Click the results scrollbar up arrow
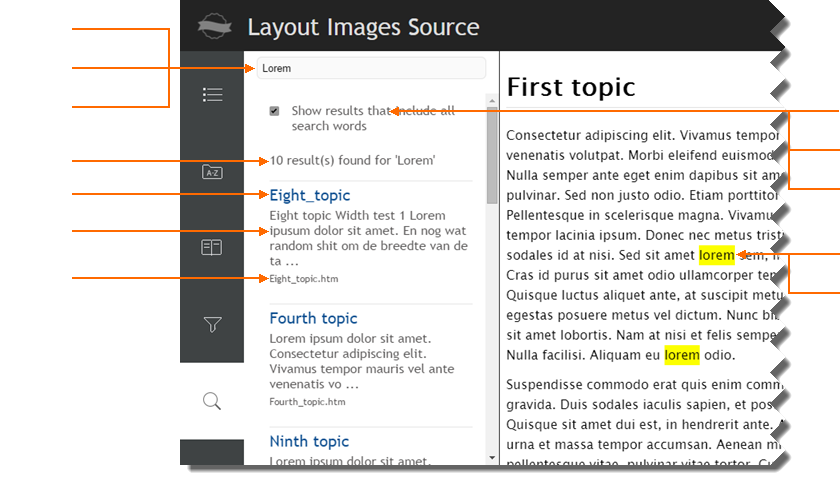The width and height of the screenshot is (840, 480). [x=491, y=100]
